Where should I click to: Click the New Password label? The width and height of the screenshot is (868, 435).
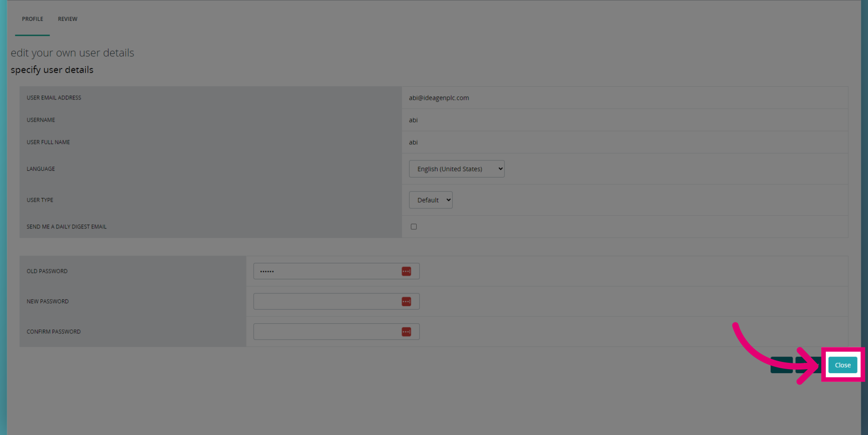48,302
